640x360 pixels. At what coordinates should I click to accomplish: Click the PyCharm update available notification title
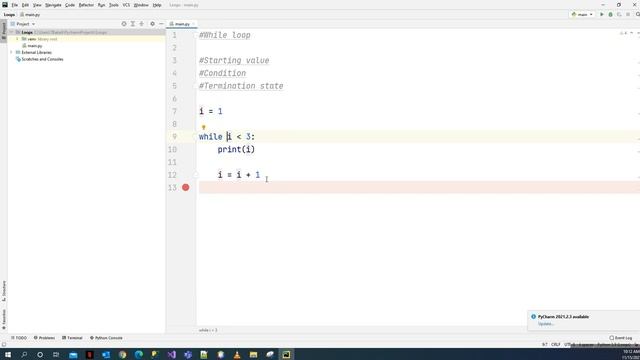(x=563, y=317)
